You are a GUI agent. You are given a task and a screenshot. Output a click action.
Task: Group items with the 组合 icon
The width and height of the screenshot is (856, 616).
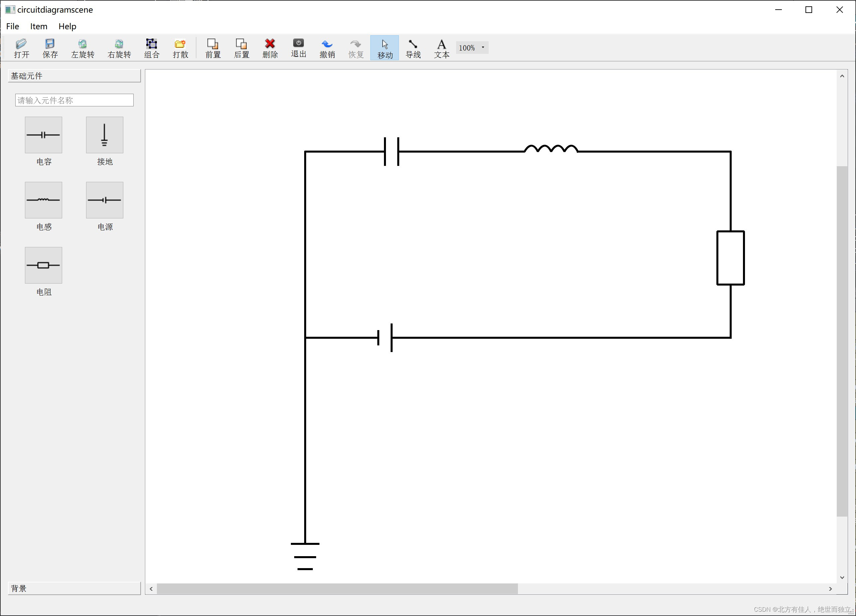click(152, 48)
